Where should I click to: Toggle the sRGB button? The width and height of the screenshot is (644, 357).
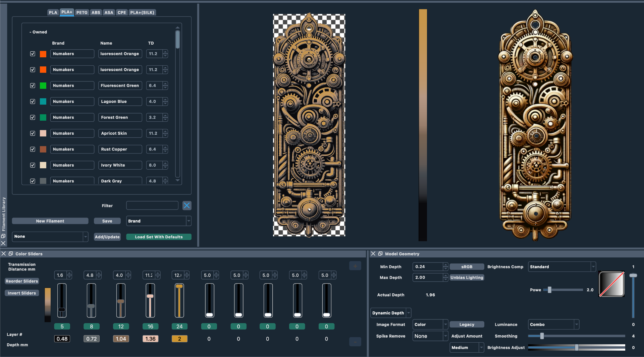click(467, 267)
